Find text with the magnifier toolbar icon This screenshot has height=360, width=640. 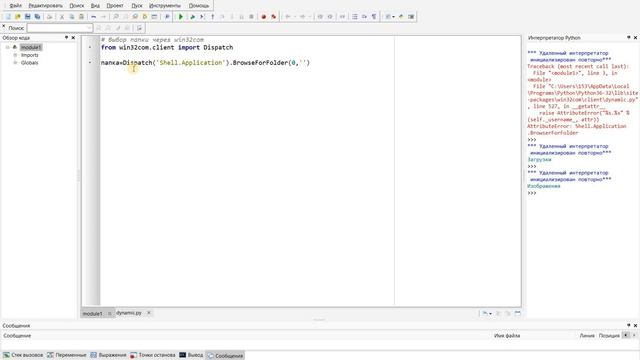(116, 17)
